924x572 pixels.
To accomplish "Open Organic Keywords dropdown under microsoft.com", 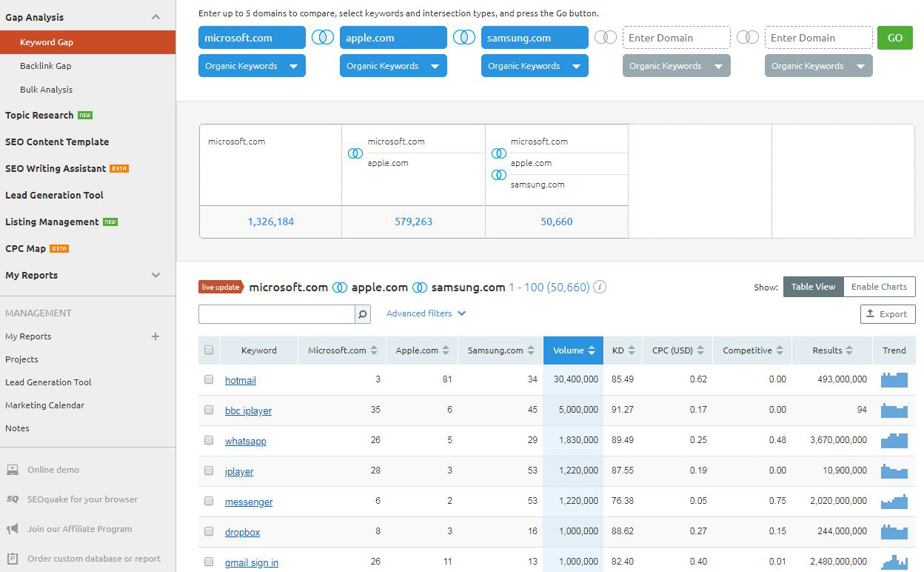I will (x=252, y=66).
